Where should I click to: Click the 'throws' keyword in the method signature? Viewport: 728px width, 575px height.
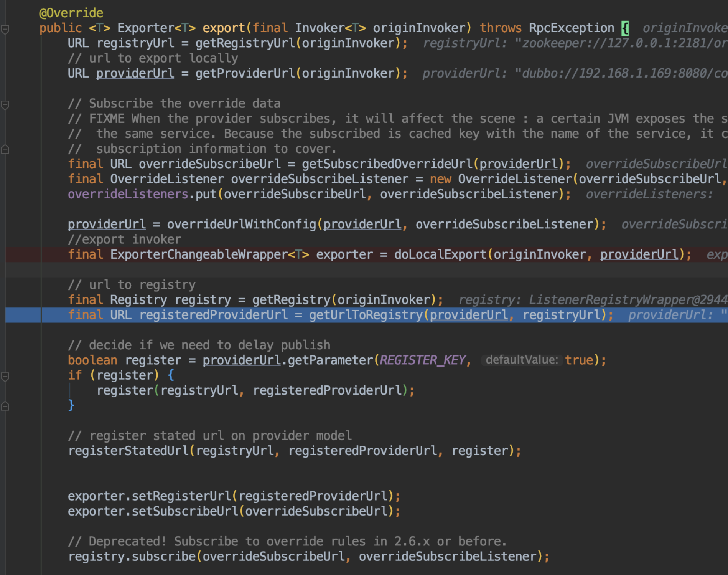pos(501,28)
